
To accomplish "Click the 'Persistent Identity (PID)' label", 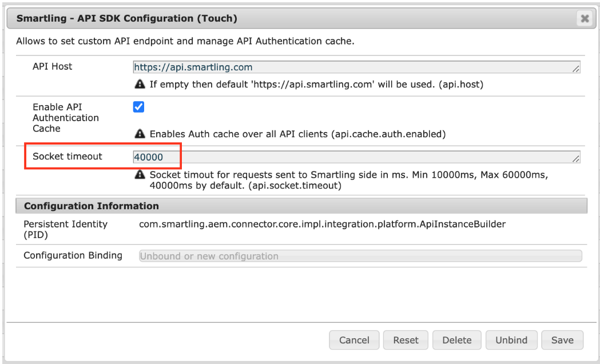I will [x=65, y=229].
